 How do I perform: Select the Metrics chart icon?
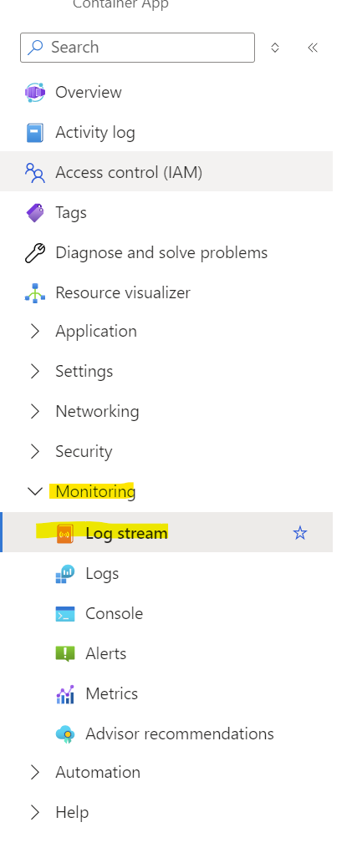click(x=65, y=693)
